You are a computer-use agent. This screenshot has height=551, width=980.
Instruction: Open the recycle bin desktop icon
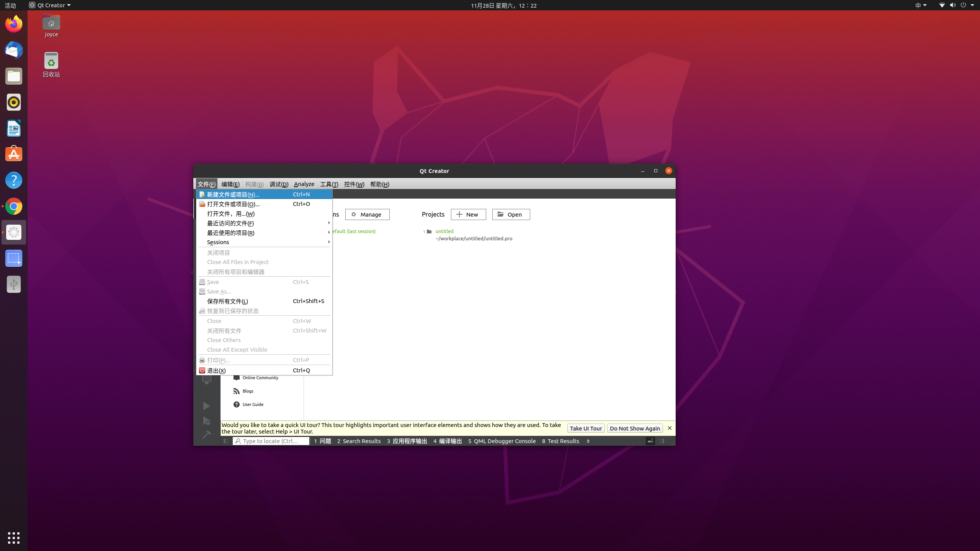click(x=51, y=65)
